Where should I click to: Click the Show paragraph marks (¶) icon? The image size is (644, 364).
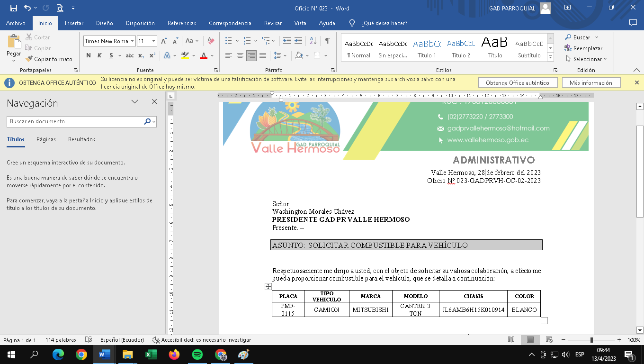327,41
